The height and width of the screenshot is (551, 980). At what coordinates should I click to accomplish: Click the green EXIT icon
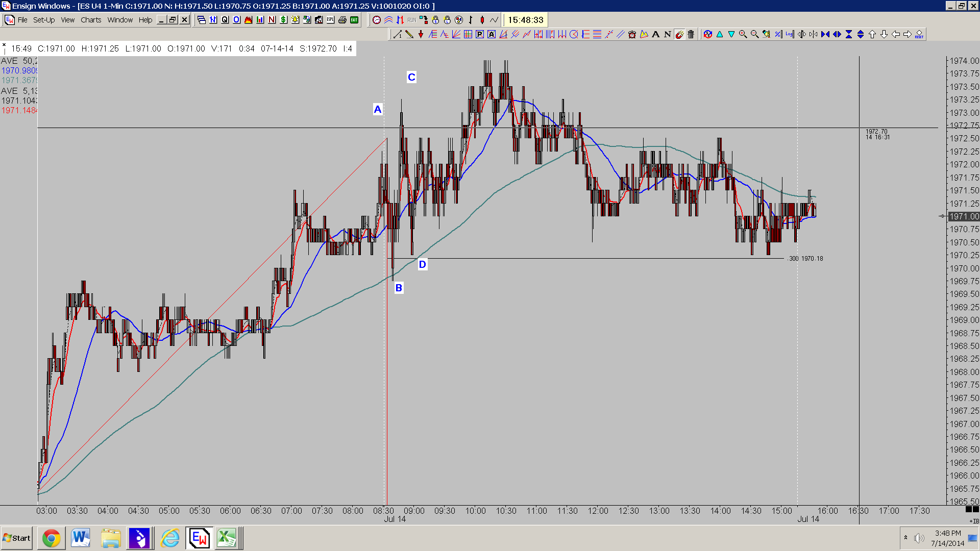[354, 20]
